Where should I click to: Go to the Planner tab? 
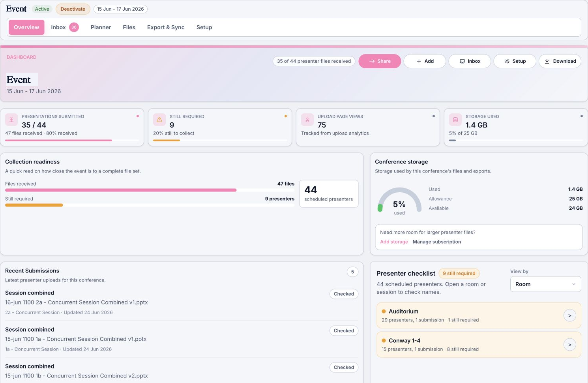101,27
